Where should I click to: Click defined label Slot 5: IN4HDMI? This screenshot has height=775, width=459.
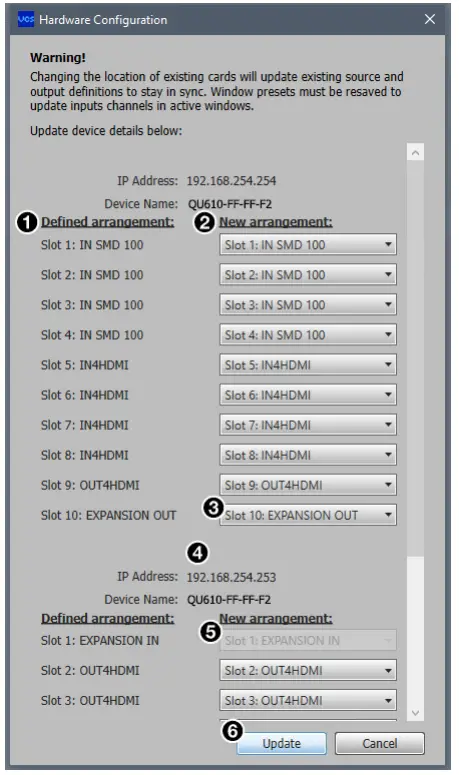point(84,365)
